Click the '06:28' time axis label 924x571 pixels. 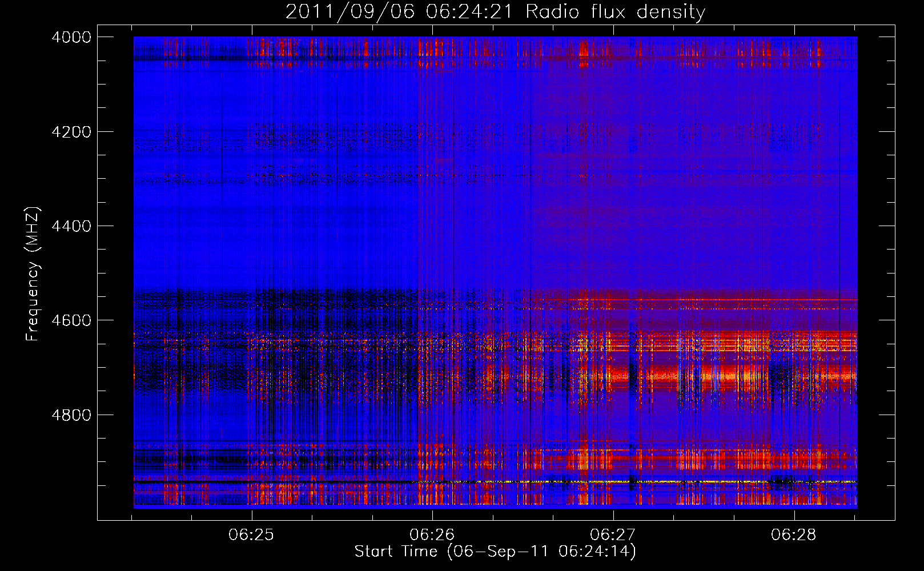coord(794,534)
